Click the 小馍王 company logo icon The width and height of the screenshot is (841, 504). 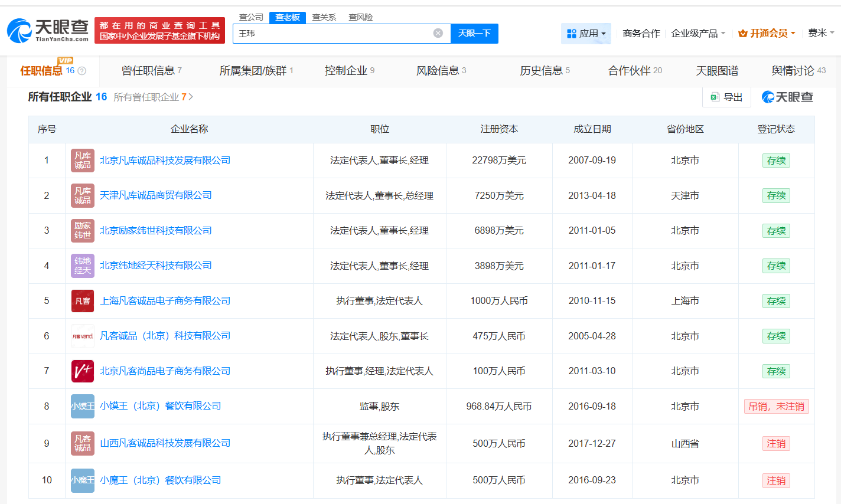point(83,406)
